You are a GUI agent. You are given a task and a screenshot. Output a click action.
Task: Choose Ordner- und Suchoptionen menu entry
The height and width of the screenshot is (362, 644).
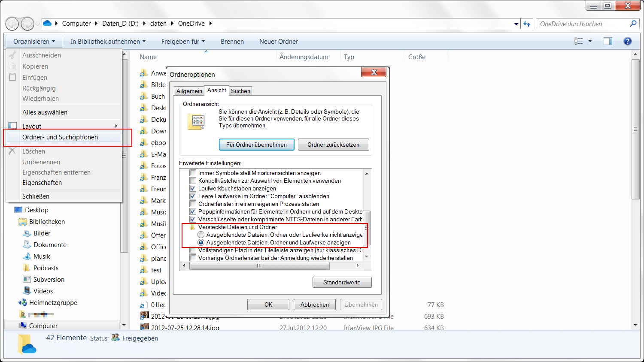[64, 137]
